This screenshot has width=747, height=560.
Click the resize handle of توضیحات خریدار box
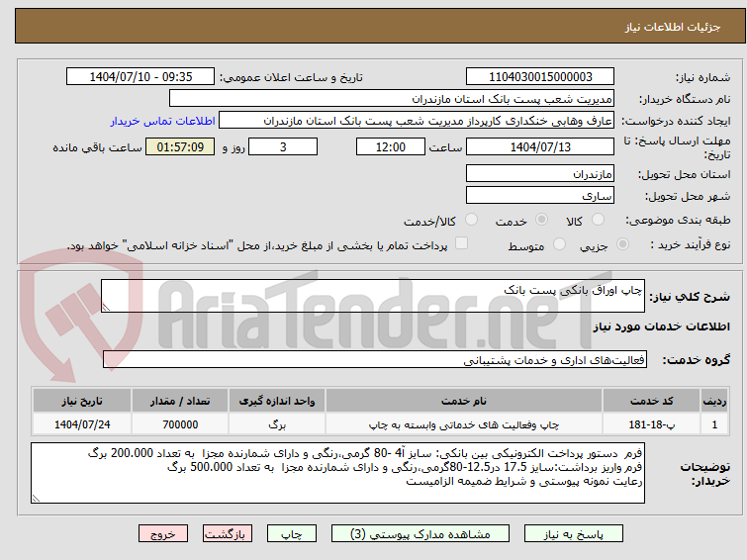coord(37,498)
